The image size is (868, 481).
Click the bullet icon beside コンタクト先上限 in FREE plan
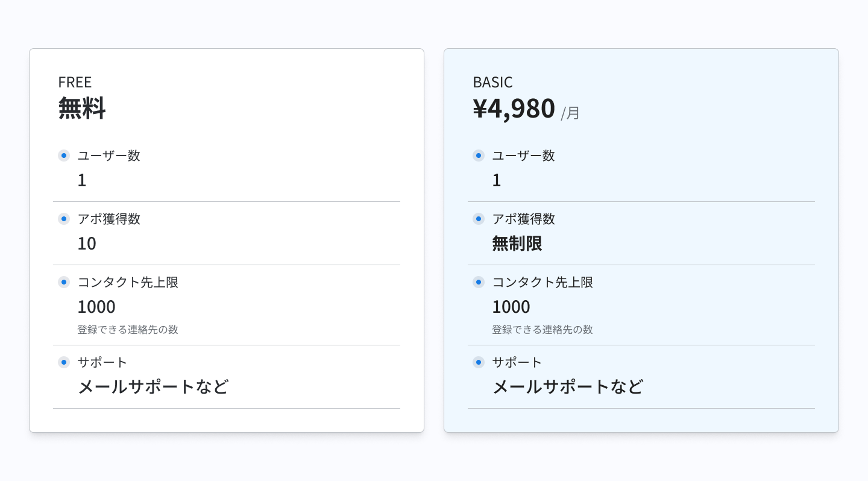[64, 282]
